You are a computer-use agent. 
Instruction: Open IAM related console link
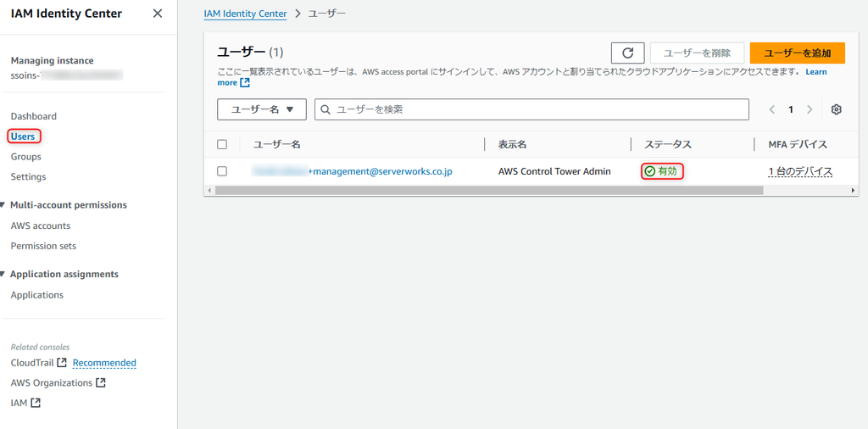click(x=19, y=403)
